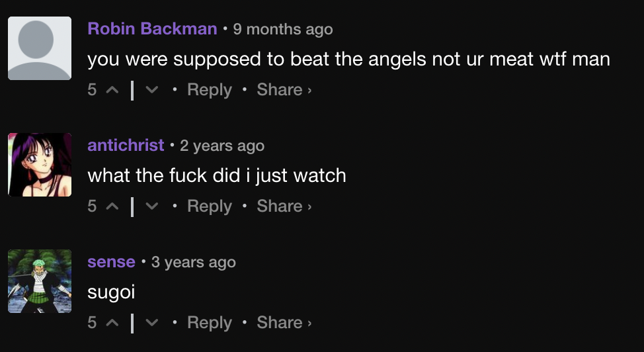Reply to Robin Backman's comment
The width and height of the screenshot is (644, 352).
(210, 90)
